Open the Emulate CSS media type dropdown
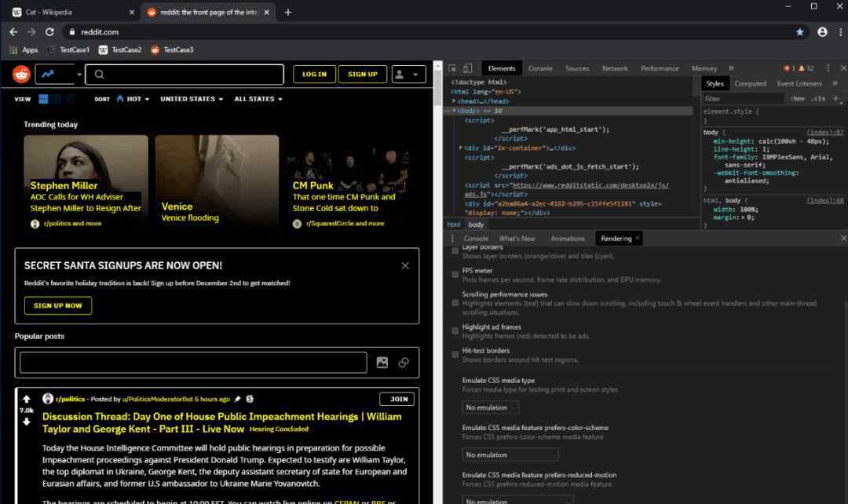The height and width of the screenshot is (504, 848). pyautogui.click(x=490, y=407)
